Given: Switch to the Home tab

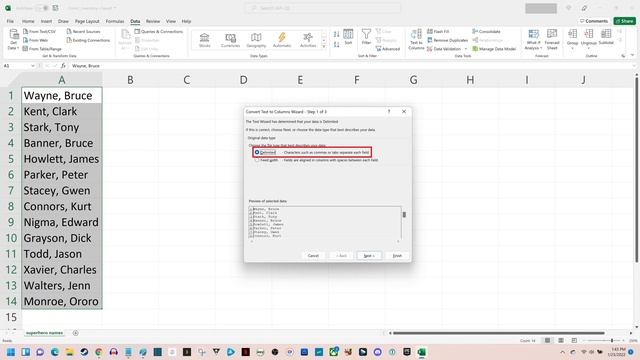Looking at the screenshot, I should click(28, 21).
